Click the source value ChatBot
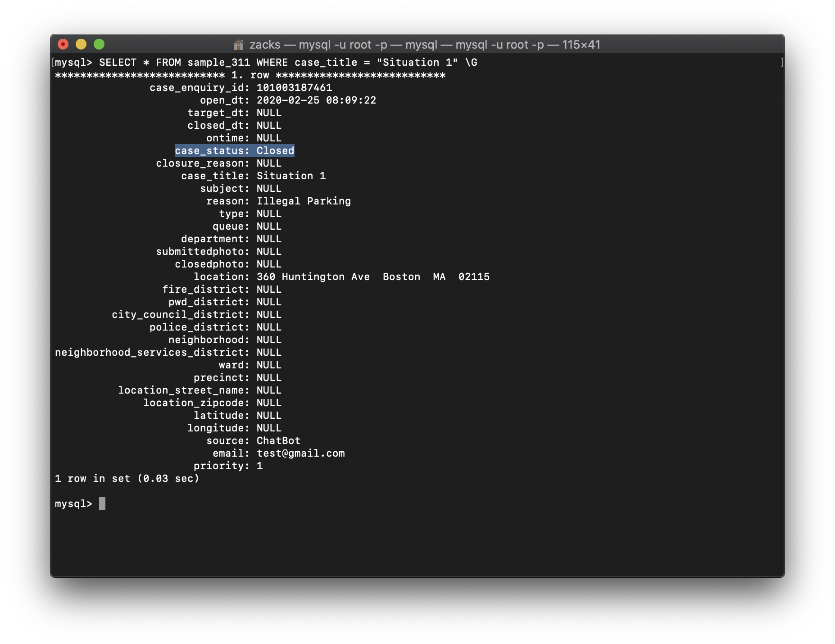The width and height of the screenshot is (835, 644). coord(278,441)
